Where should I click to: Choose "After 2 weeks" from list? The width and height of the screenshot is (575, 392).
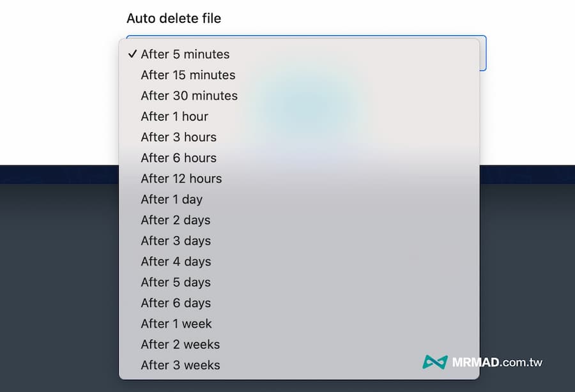click(180, 345)
